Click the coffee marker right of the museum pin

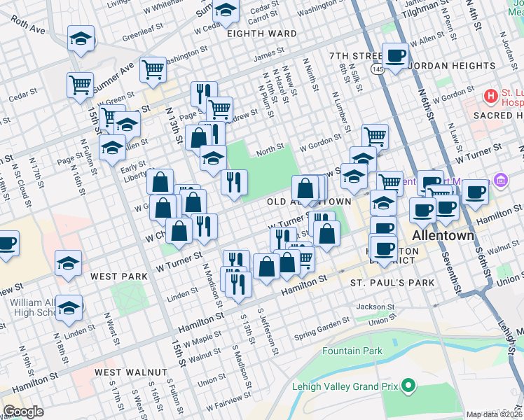(x=475, y=193)
